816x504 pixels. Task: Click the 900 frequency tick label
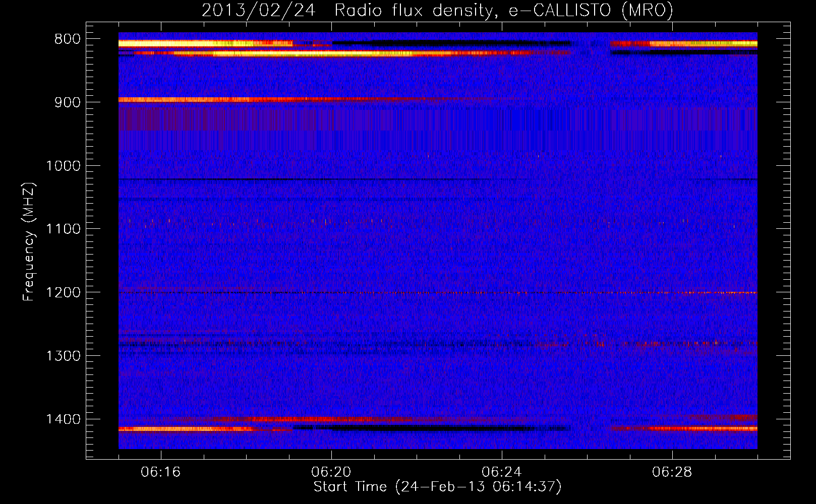67,102
